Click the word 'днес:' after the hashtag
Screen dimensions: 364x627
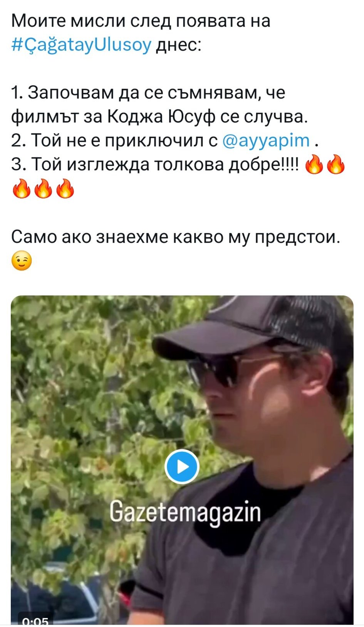point(178,45)
